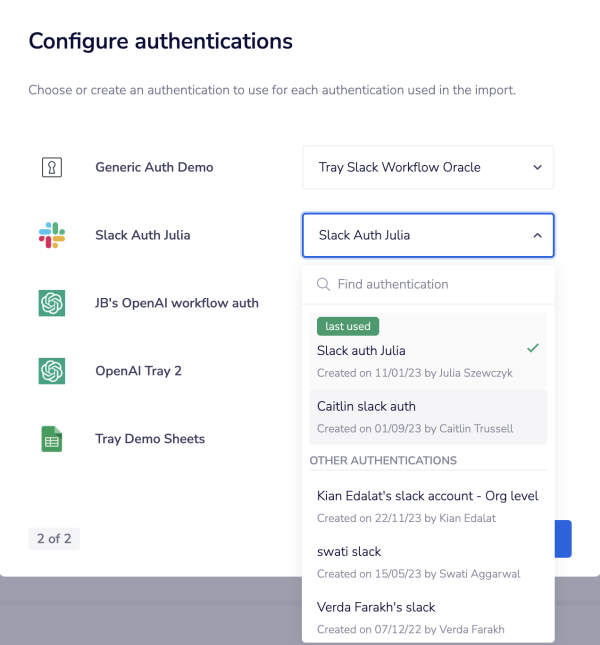Viewport: 600px width, 645px height.
Task: Choose Caitlin slack auth from the list
Action: [x=428, y=417]
